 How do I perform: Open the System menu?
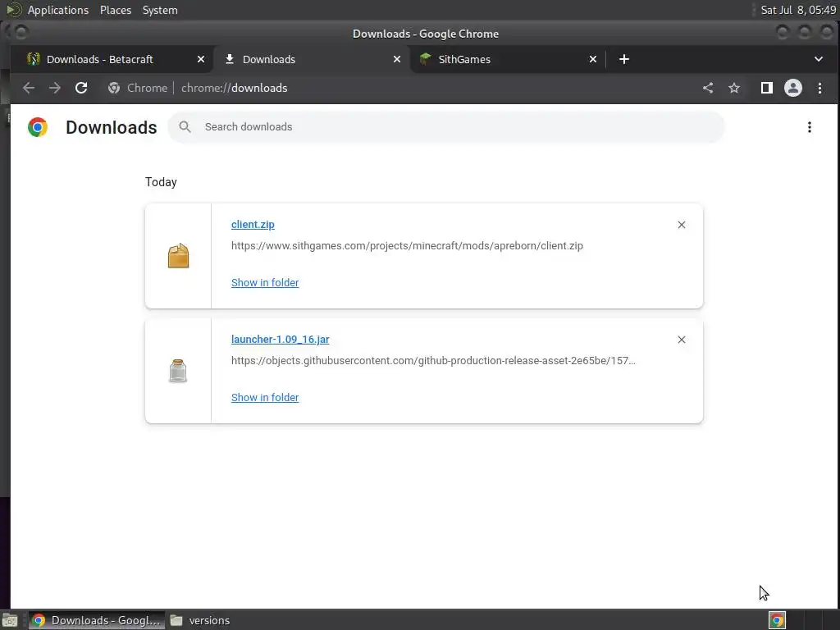[160, 10]
